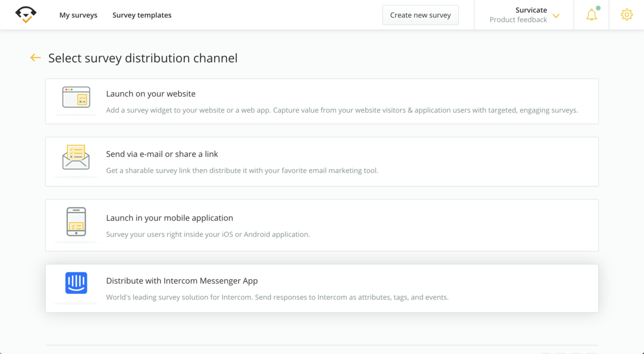Screen dimensions: 644x354
Task: Open settings gear icon
Action: (x=627, y=15)
